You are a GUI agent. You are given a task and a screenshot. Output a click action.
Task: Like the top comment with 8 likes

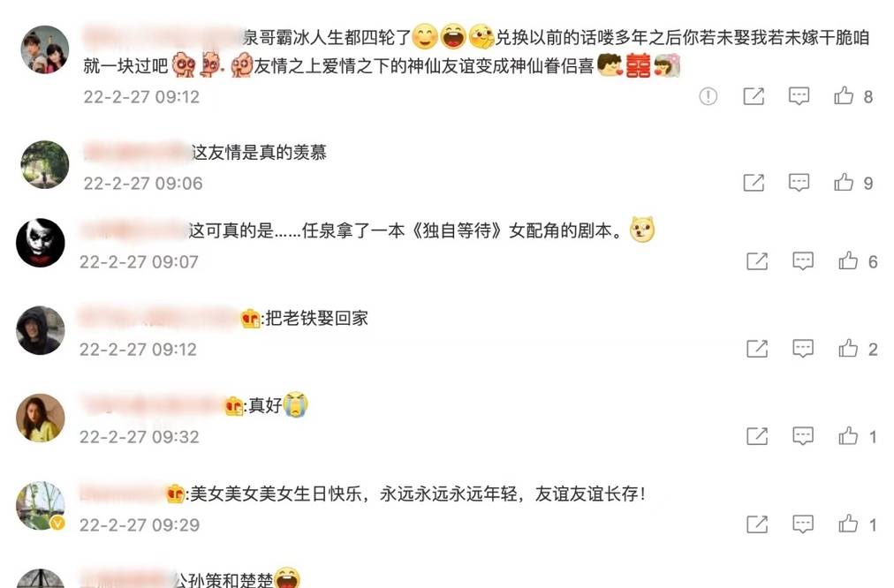point(844,95)
